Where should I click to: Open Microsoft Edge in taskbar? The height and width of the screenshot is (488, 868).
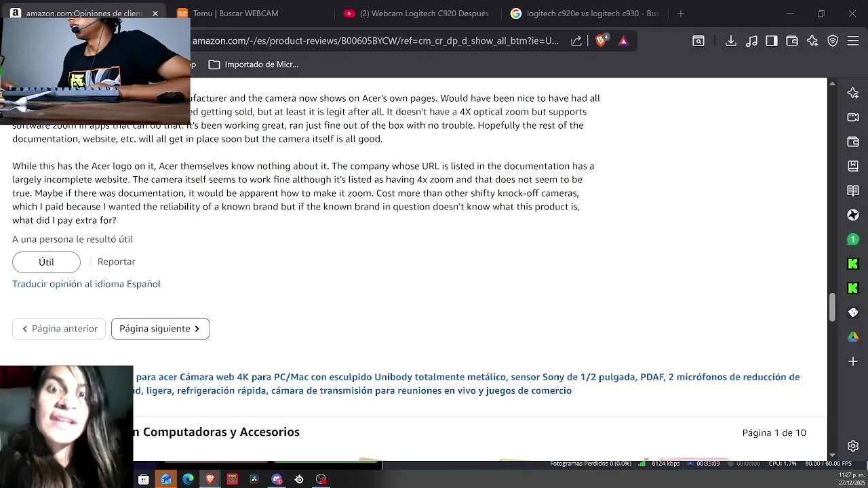pos(188,479)
